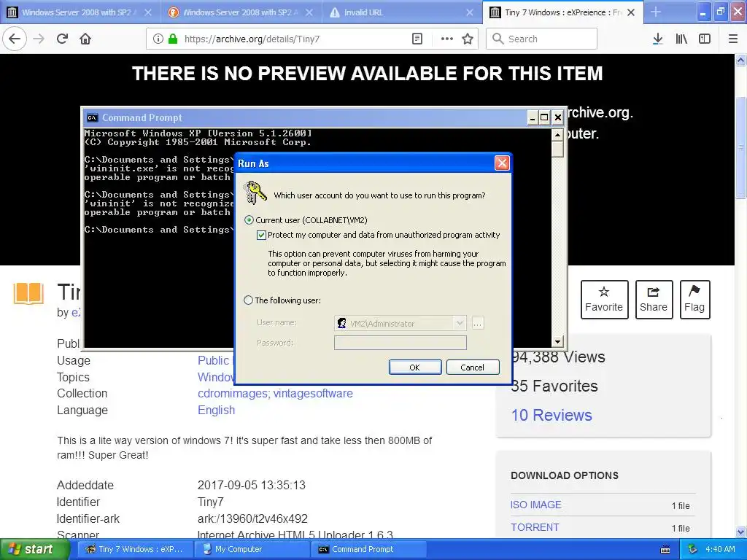This screenshot has width=747, height=560.
Task: Open the Downloads arrow icon
Action: coord(657,39)
